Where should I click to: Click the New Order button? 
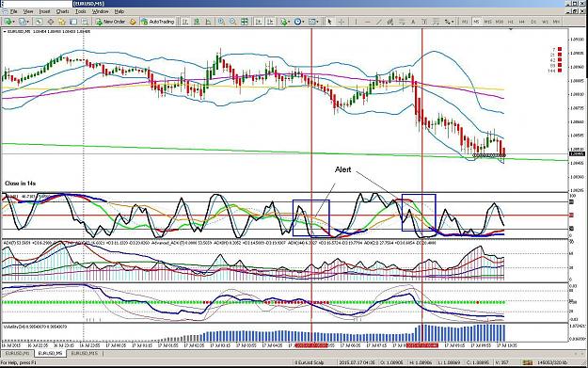pos(110,22)
